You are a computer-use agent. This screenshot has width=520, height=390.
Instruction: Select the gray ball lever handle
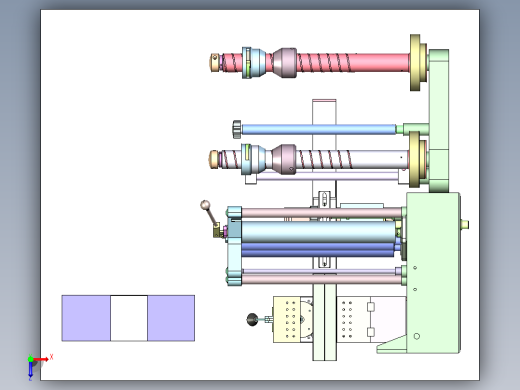205,205
